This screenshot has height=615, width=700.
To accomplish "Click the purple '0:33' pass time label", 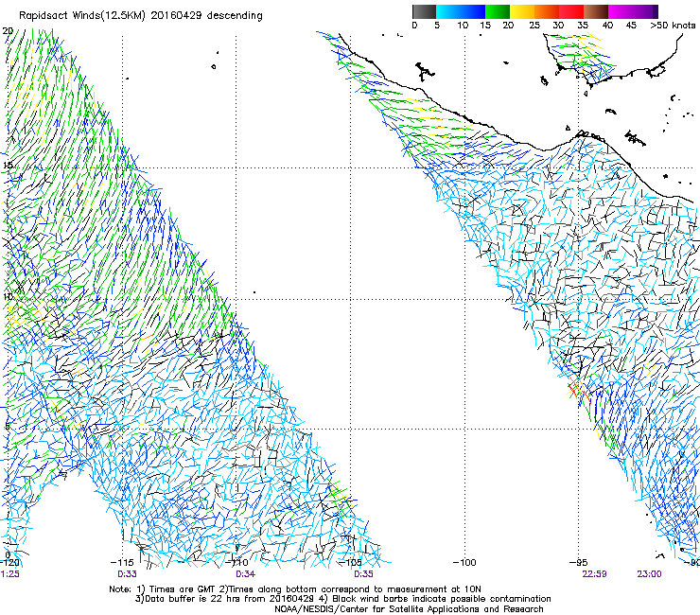I will click(128, 574).
